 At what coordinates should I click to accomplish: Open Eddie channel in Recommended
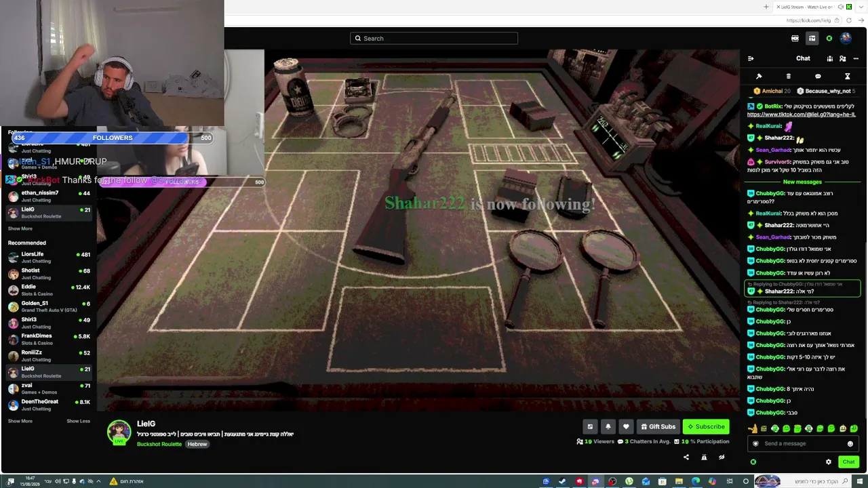click(49, 290)
